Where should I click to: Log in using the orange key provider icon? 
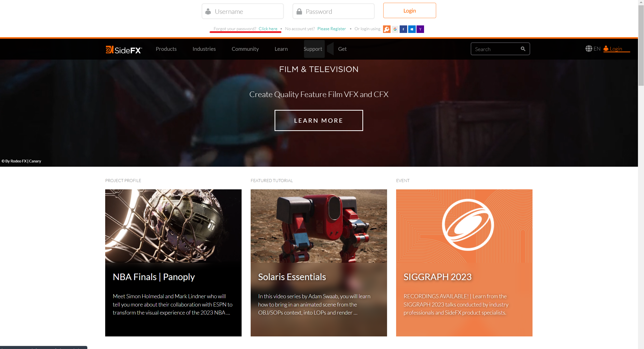coord(387,29)
